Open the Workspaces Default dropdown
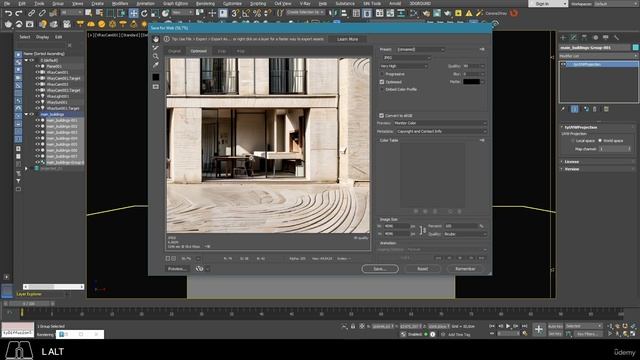The height and width of the screenshot is (360, 640). 616,4
